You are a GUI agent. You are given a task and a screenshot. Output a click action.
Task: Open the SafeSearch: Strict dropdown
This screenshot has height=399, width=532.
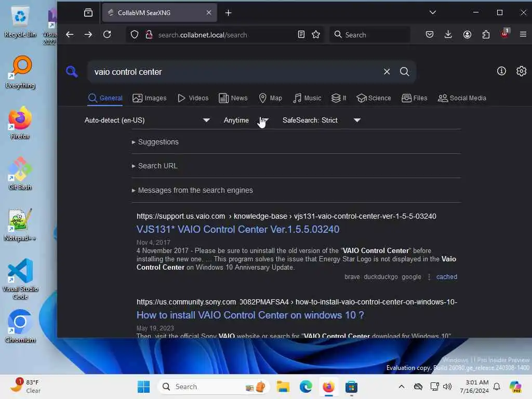[321, 120]
